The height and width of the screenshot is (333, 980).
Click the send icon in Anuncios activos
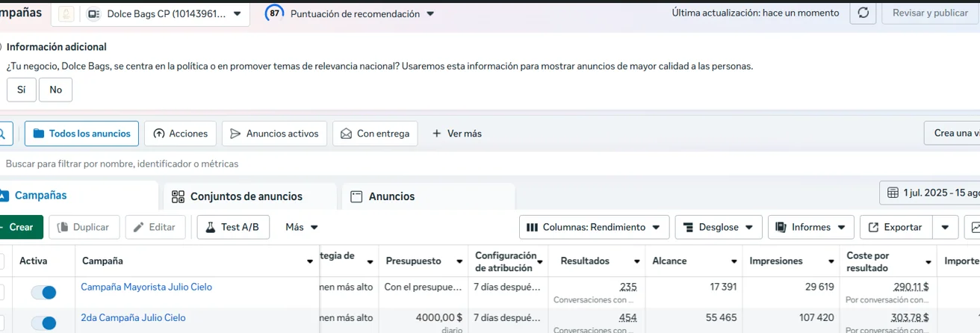coord(235,134)
